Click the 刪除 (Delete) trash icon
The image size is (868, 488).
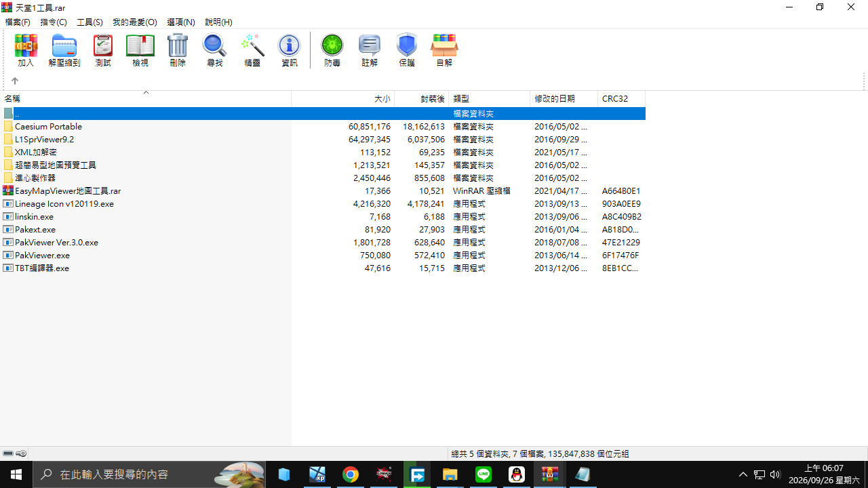click(x=178, y=51)
